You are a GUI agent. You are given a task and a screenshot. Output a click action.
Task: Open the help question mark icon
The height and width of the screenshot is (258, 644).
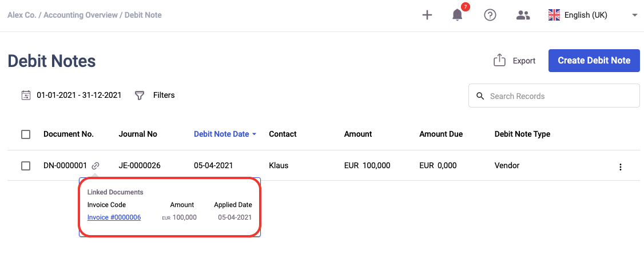(x=490, y=15)
